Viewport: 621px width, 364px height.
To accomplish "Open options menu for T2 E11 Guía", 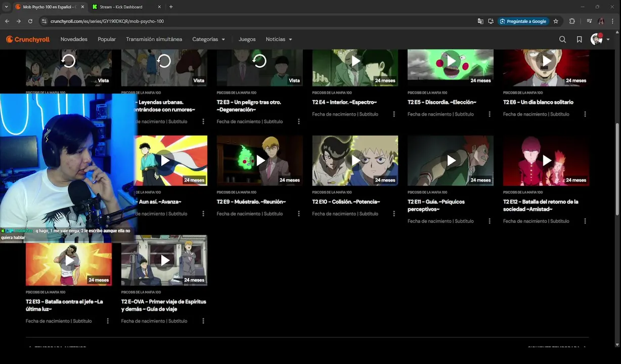I will (x=490, y=221).
